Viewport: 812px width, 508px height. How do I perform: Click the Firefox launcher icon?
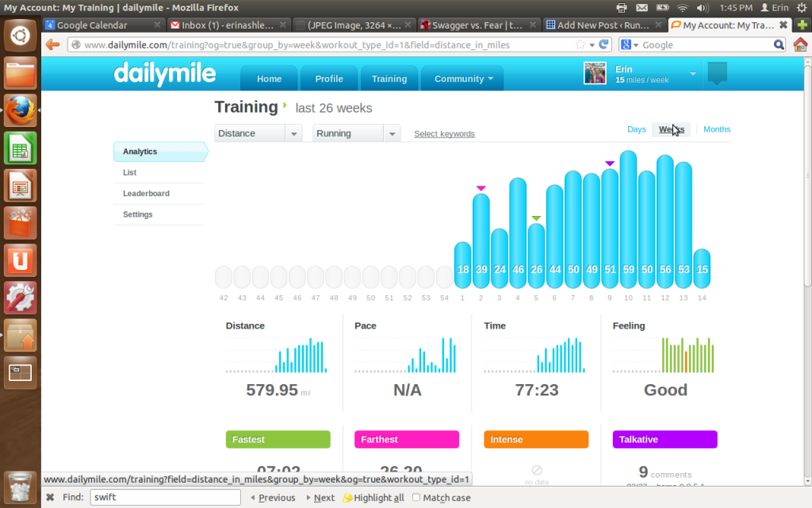pos(20,110)
